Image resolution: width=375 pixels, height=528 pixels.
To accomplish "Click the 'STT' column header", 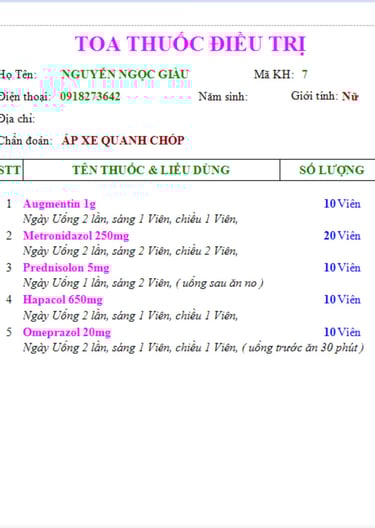I will [10, 170].
